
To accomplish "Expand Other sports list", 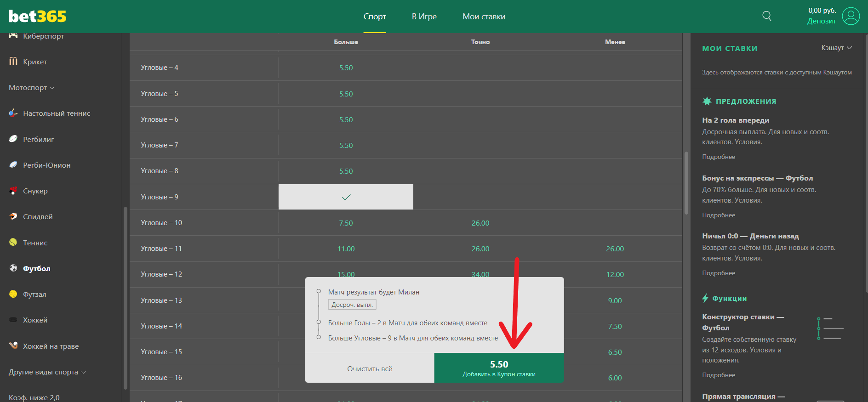I will pos(47,372).
